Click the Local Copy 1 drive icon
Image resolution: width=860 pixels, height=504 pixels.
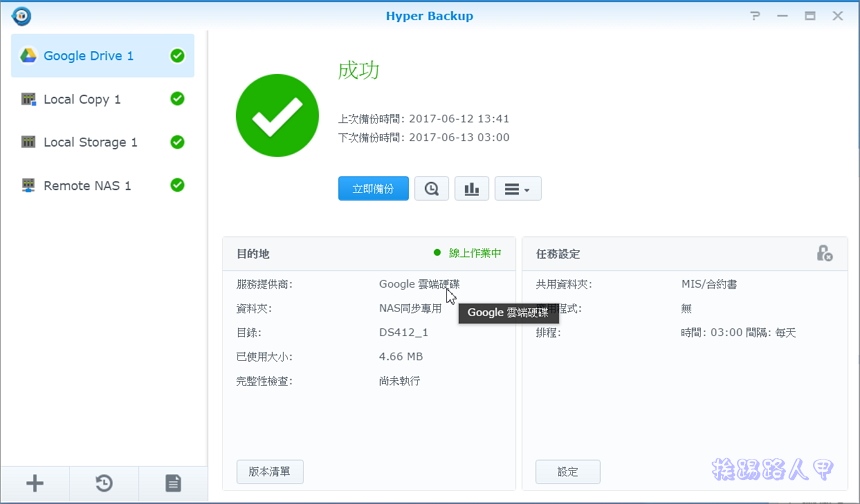coord(28,99)
